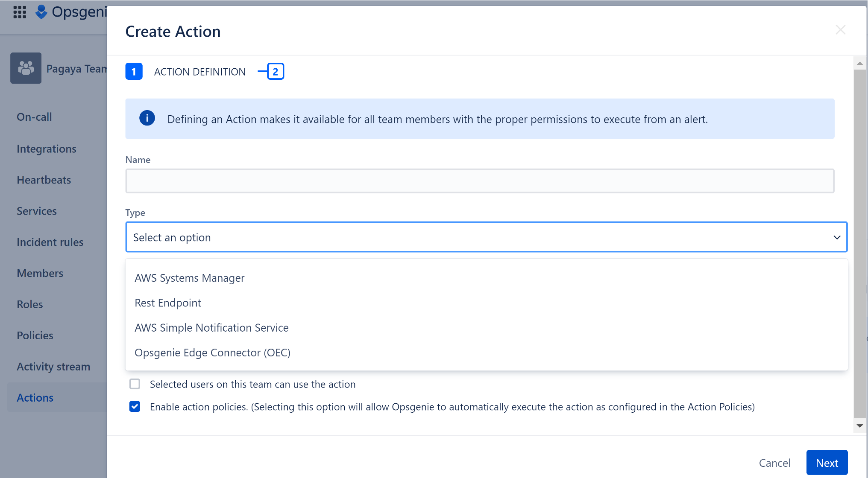868x478 pixels.
Task: Click the ACTION DEFINITION step label
Action: pos(199,72)
